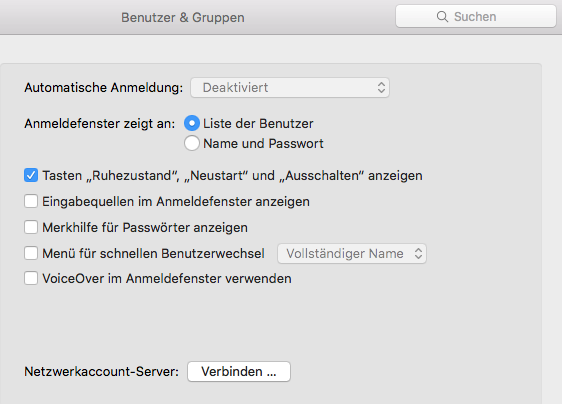Select the Name und Passwort radio button
The height and width of the screenshot is (404, 562).
pyautogui.click(x=192, y=143)
